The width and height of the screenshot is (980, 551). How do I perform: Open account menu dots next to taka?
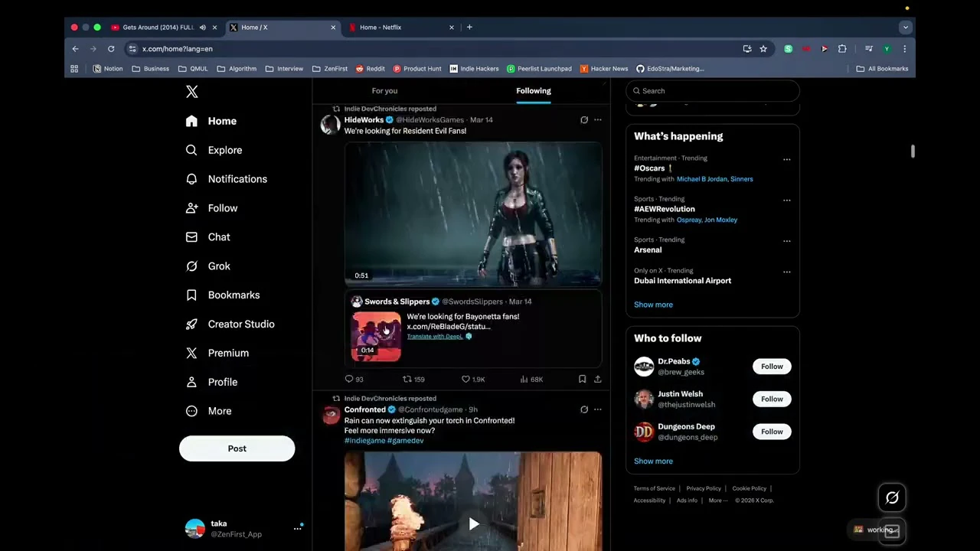tap(298, 528)
